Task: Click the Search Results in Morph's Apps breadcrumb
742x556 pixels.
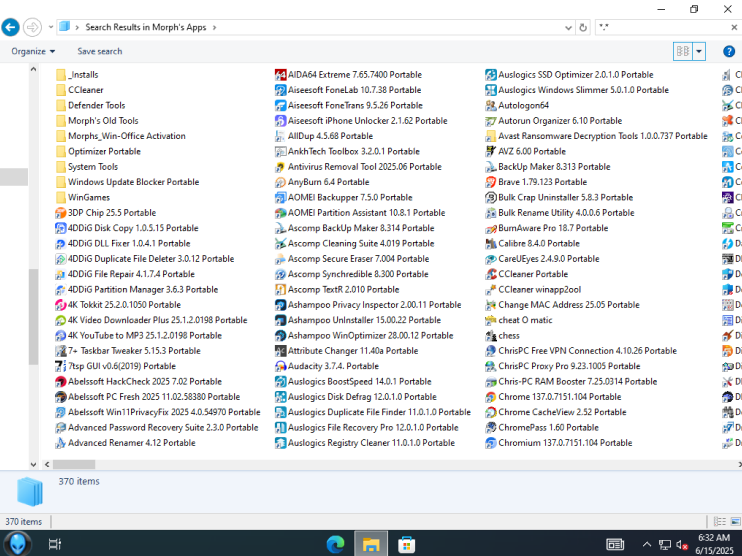Action: pos(146,27)
